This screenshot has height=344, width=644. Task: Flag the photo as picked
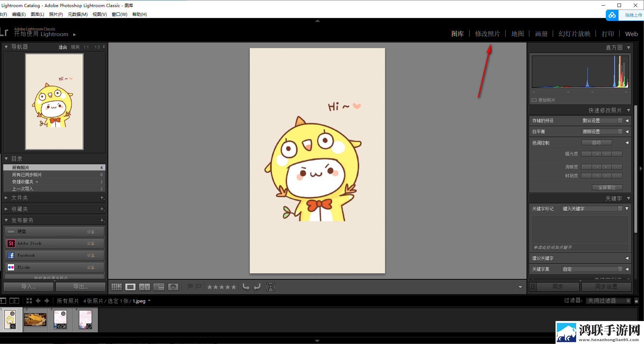click(x=190, y=287)
